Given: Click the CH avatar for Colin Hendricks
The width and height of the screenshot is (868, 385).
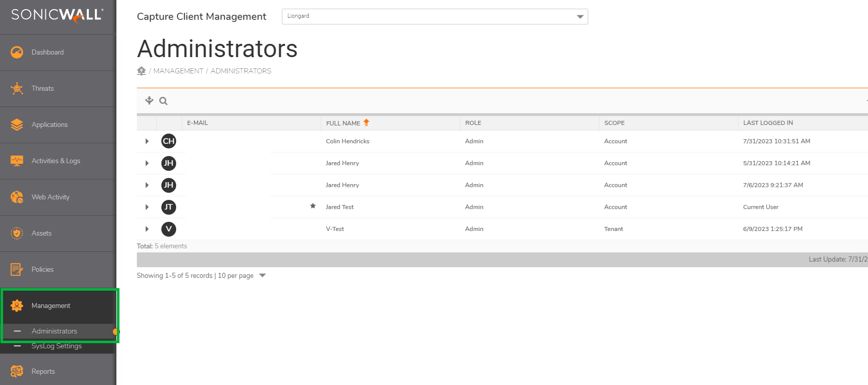Looking at the screenshot, I should pyautogui.click(x=168, y=141).
